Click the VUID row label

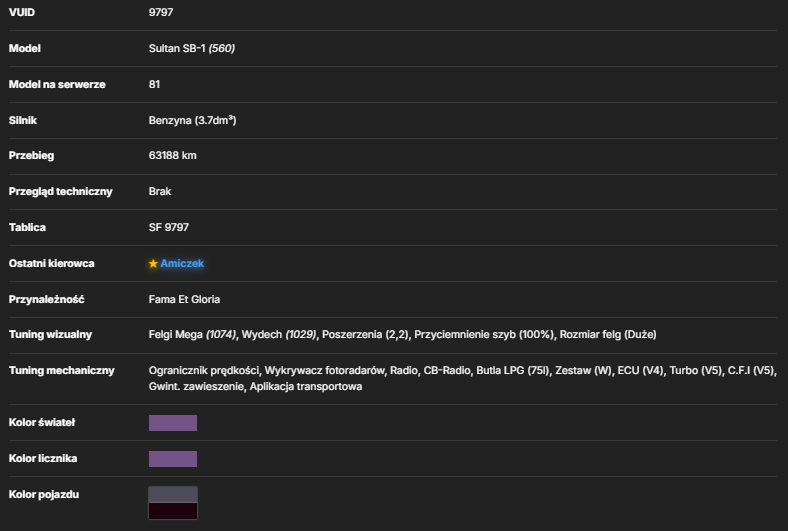[x=22, y=12]
